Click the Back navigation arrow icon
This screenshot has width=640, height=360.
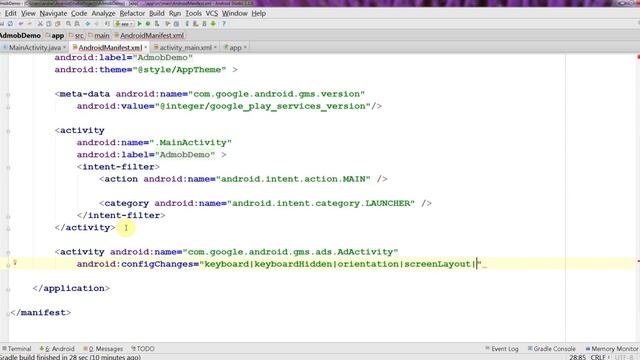87,24
